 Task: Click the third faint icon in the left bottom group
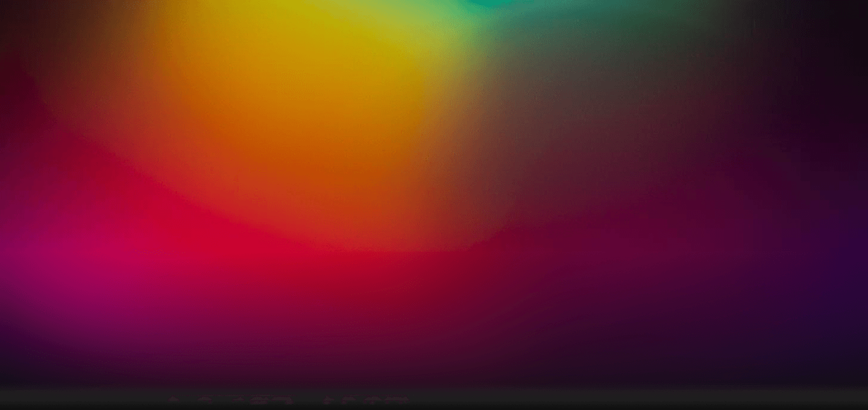pos(238,399)
